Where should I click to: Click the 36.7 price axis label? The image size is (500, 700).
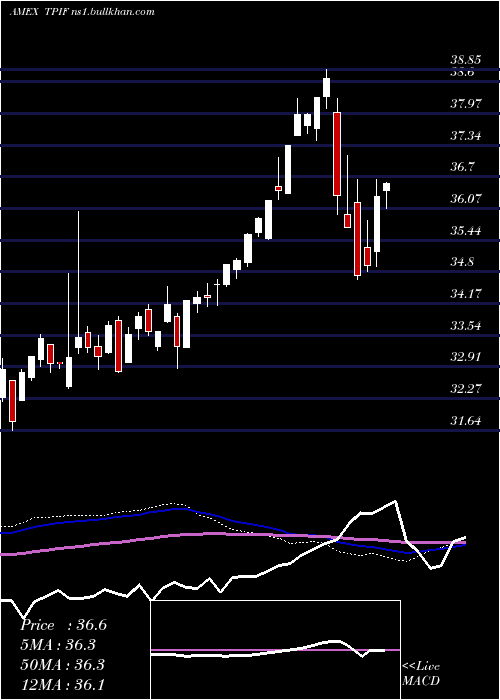463,167
